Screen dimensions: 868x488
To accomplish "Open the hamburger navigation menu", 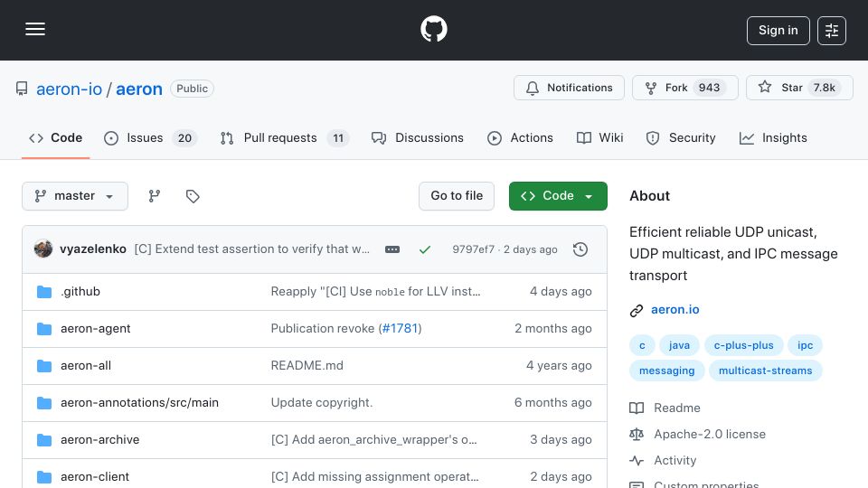I will pyautogui.click(x=35, y=29).
